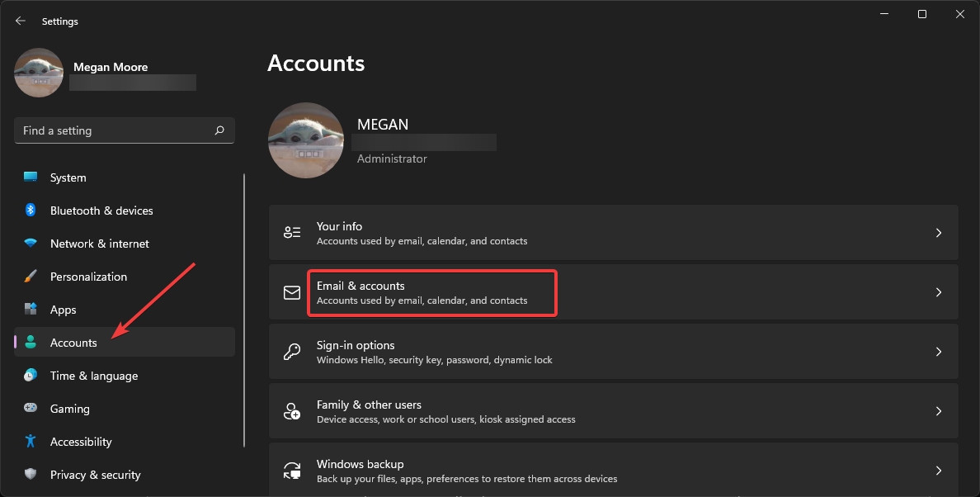Click the Time & language globe icon
Viewport: 980px width, 497px height.
[x=31, y=375]
